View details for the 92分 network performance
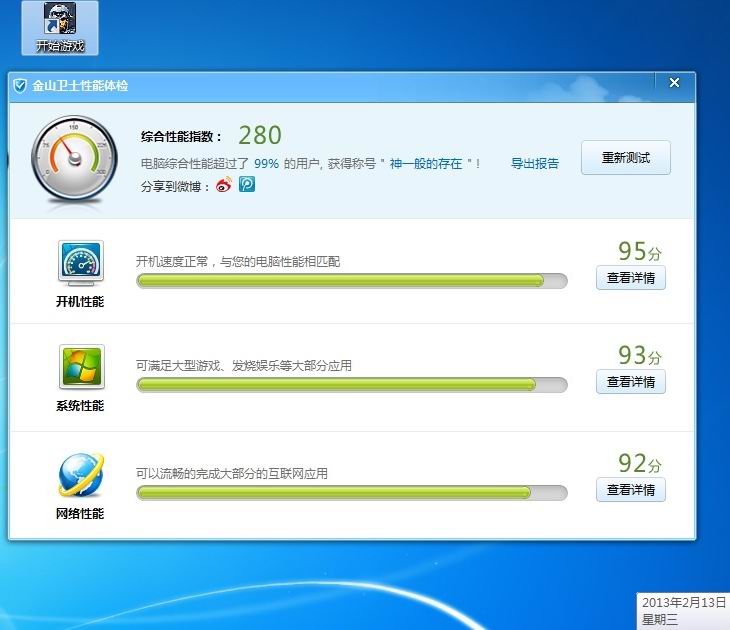This screenshot has height=630, width=730. tap(631, 490)
